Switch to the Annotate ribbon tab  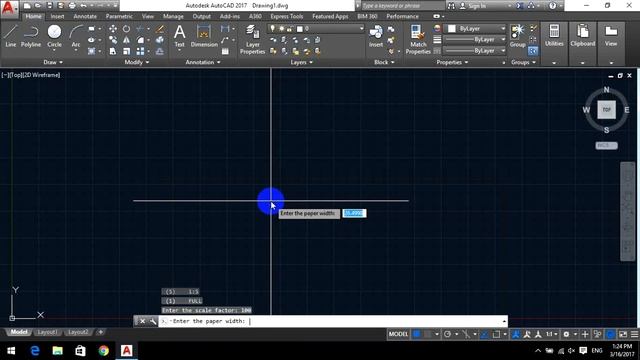(85, 16)
